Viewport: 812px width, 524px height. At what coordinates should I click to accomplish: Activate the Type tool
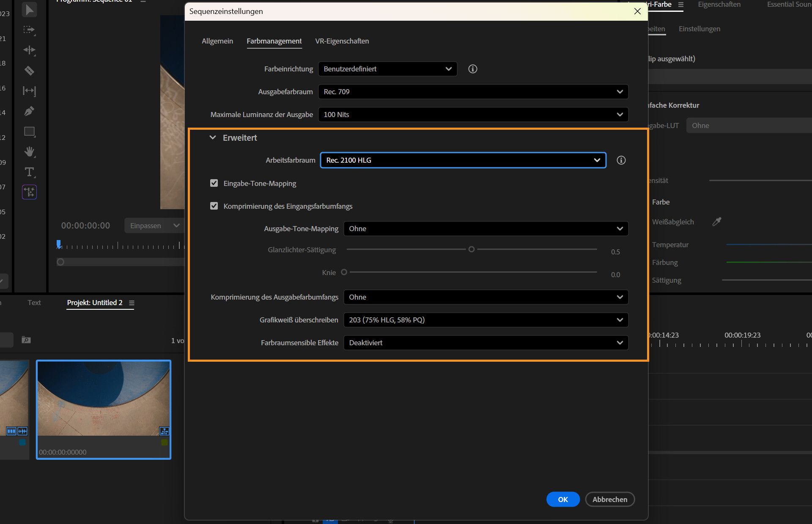[x=30, y=172]
